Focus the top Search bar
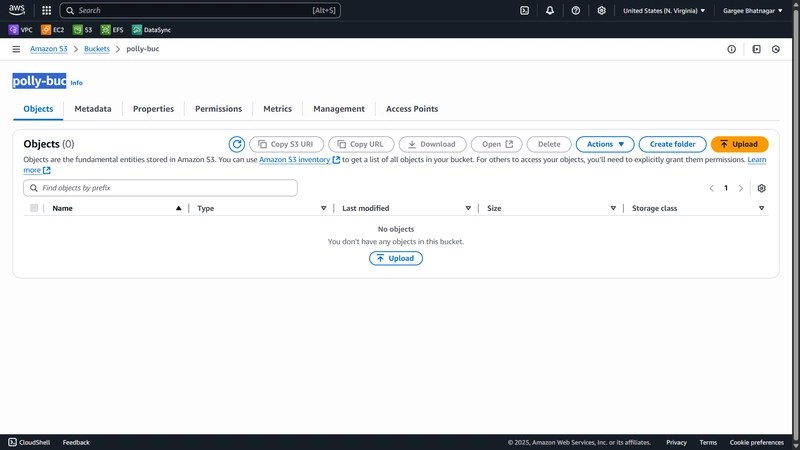The image size is (800, 450). tap(200, 10)
